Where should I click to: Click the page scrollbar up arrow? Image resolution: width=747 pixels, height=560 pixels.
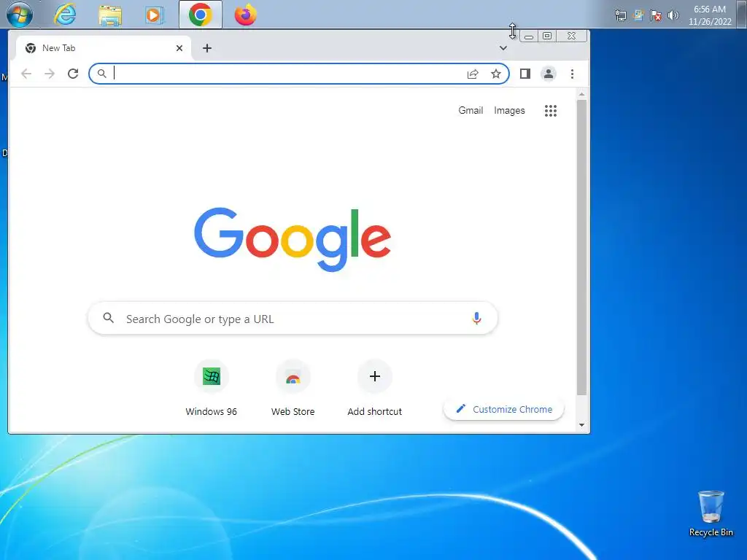coord(581,94)
